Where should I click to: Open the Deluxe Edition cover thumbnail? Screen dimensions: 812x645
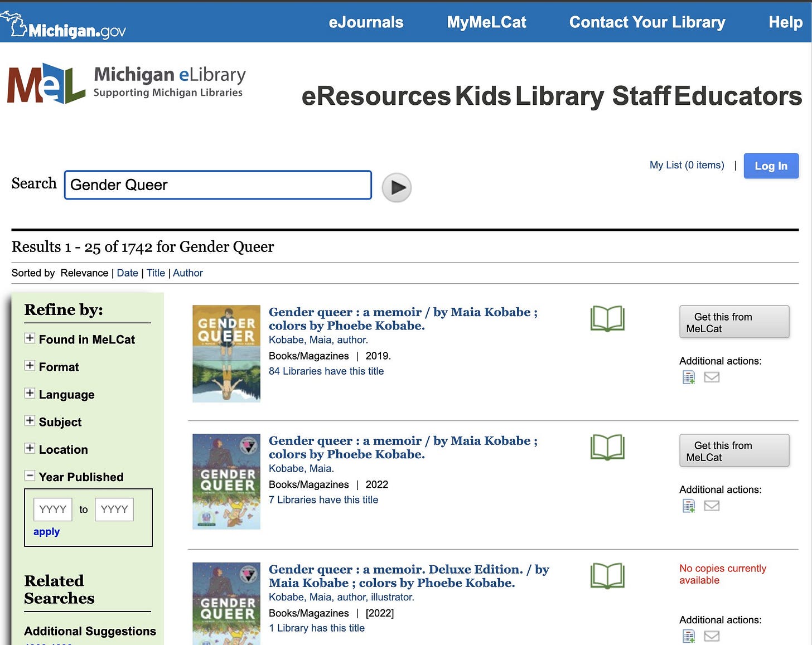(226, 604)
